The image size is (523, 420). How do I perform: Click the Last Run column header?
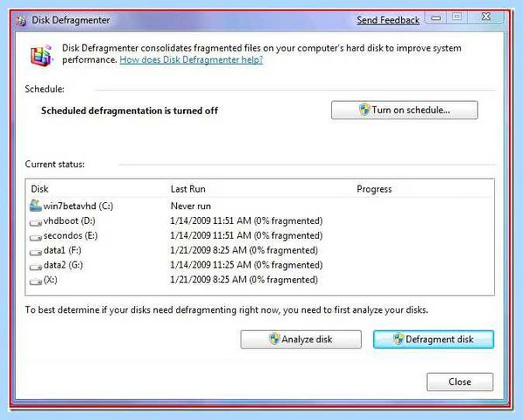point(187,189)
